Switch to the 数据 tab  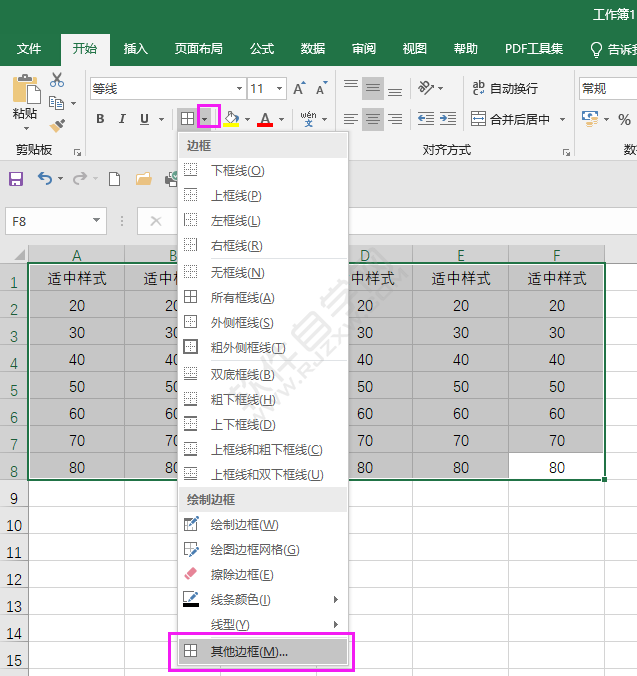(313, 49)
